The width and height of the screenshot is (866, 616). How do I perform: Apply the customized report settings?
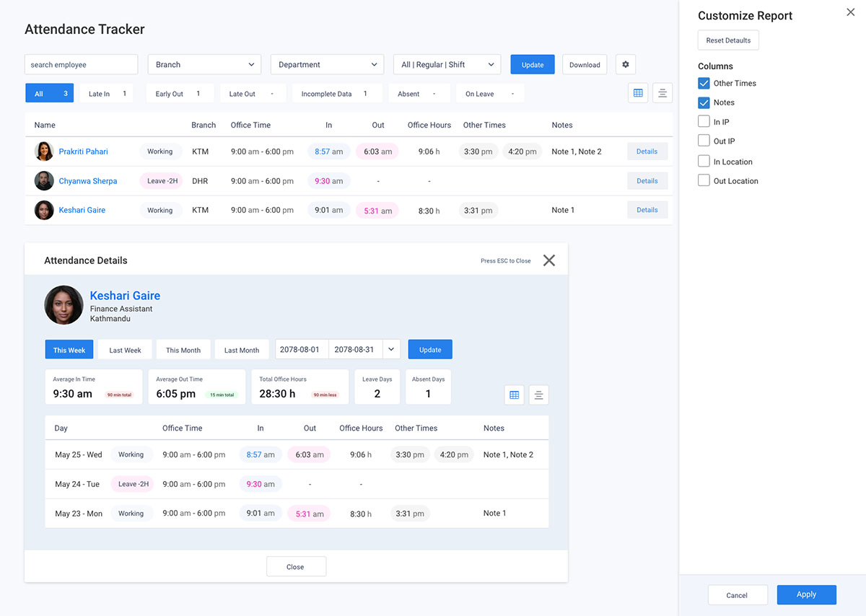[x=806, y=594]
